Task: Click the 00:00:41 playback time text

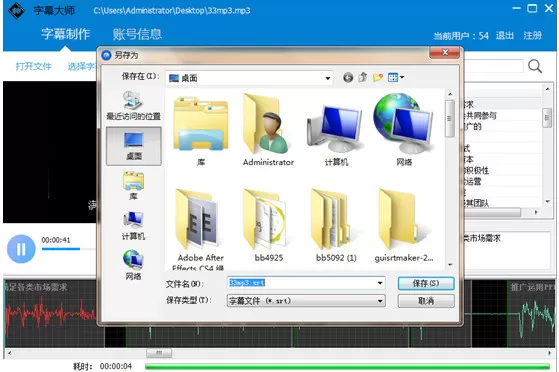Action: pos(56,240)
